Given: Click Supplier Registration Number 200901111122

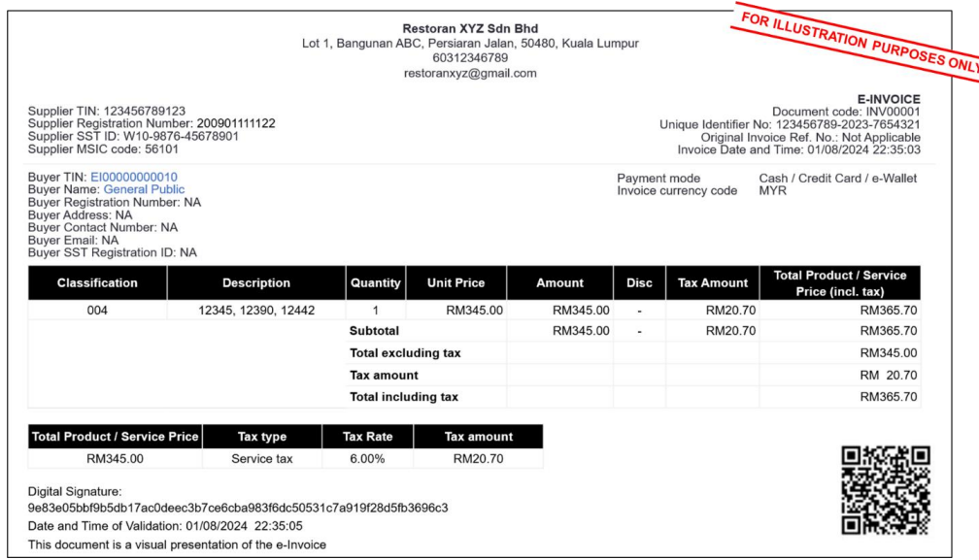Looking at the screenshot, I should pyautogui.click(x=152, y=123).
